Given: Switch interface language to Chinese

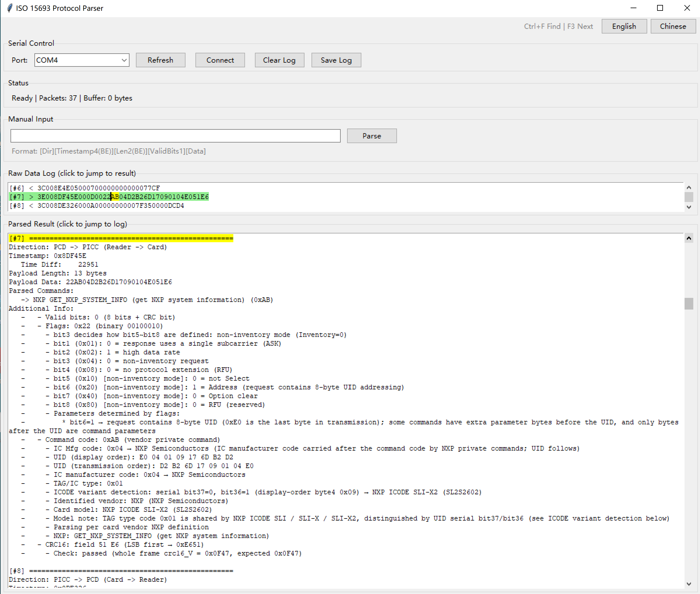Looking at the screenshot, I should 673,26.
